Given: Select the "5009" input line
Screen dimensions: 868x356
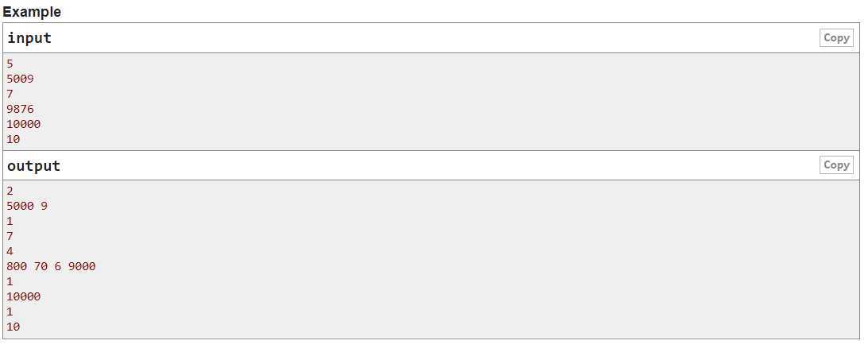Looking at the screenshot, I should 20,79.
